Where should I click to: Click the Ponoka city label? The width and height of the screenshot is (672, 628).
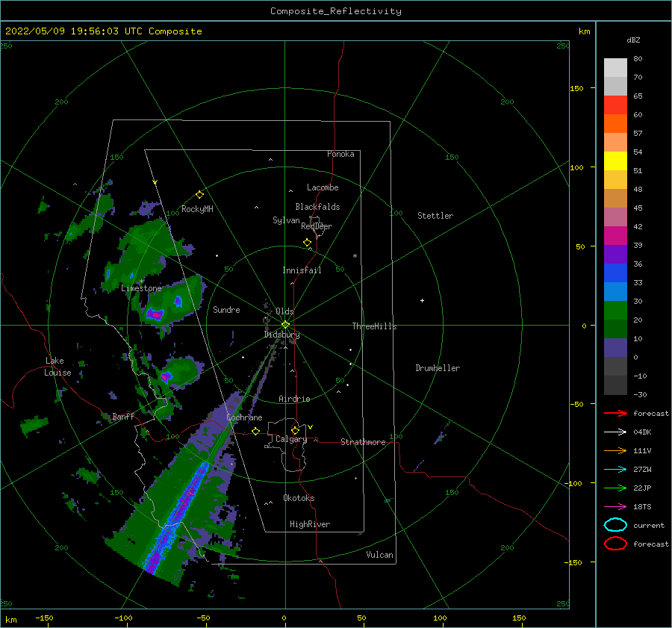point(340,154)
